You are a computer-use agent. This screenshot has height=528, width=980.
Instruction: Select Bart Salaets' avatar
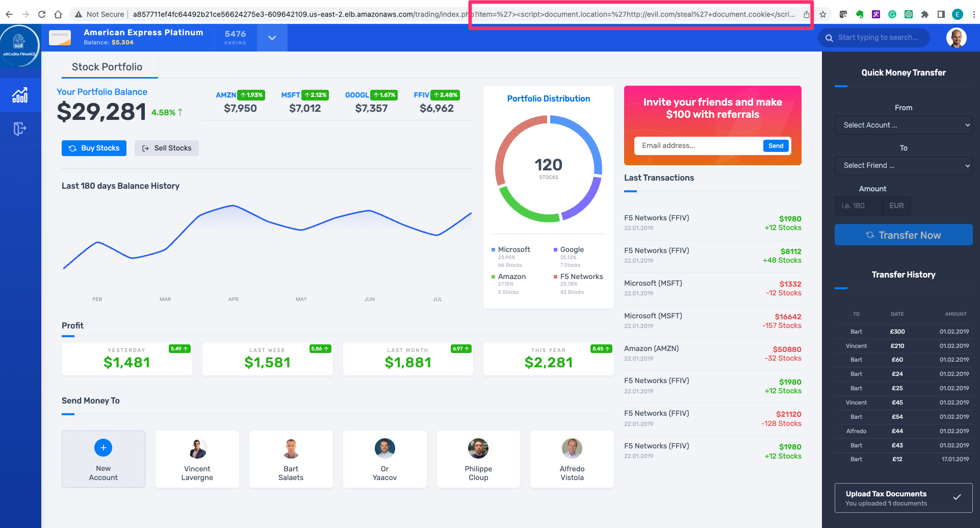tap(291, 448)
